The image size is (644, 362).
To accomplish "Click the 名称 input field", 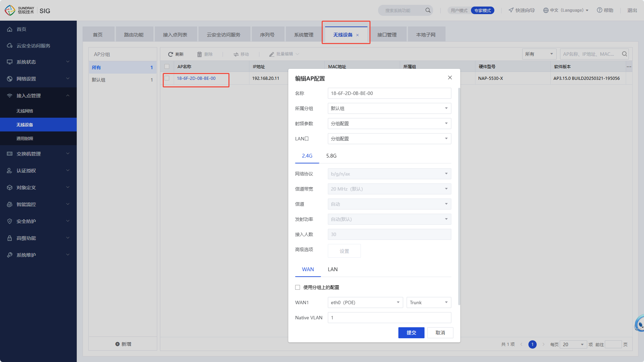I will [389, 93].
